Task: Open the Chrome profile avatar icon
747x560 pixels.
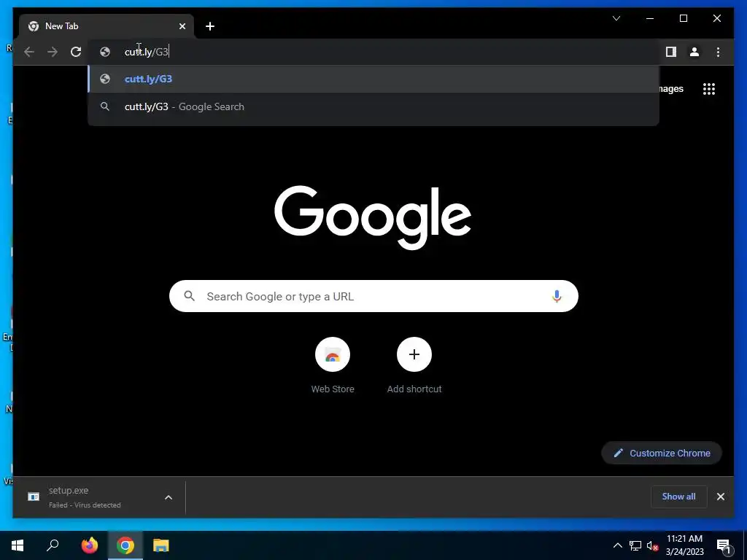Action: 694,52
